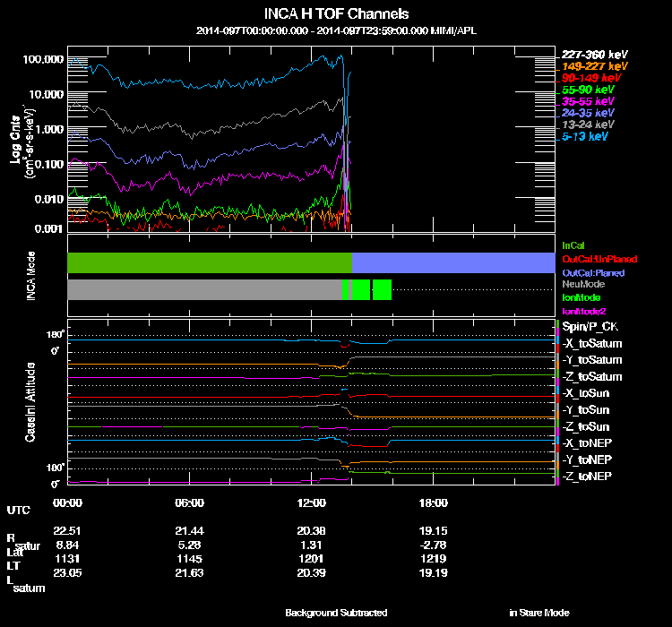Click the Spin/P_CK attitude label

click(590, 327)
